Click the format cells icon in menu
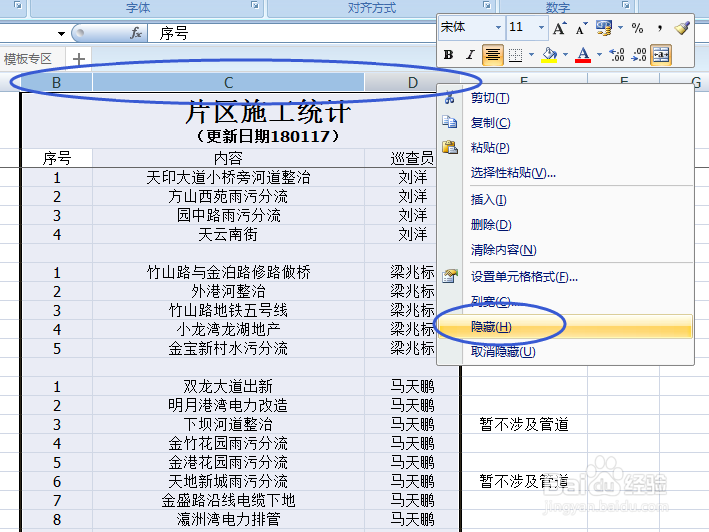This screenshot has width=709, height=532. click(450, 276)
